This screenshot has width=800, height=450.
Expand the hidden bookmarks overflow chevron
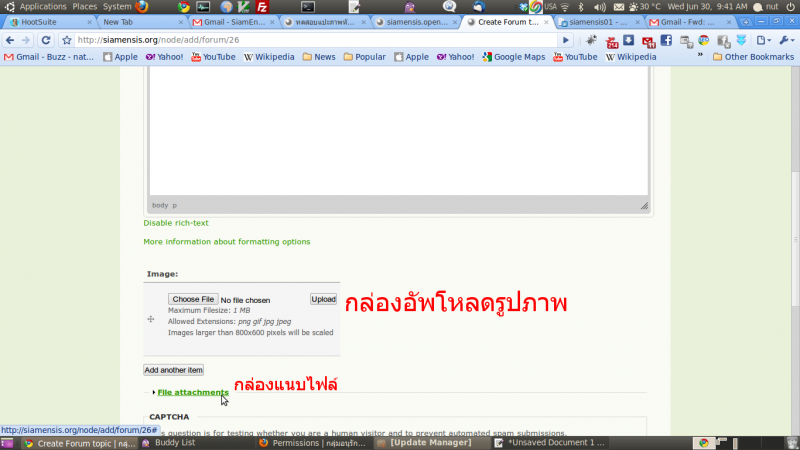pos(700,57)
